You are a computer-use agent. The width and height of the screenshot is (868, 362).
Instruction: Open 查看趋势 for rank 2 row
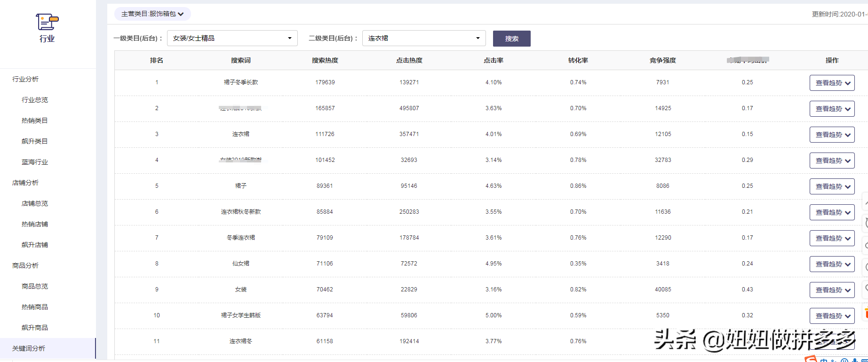tap(832, 109)
